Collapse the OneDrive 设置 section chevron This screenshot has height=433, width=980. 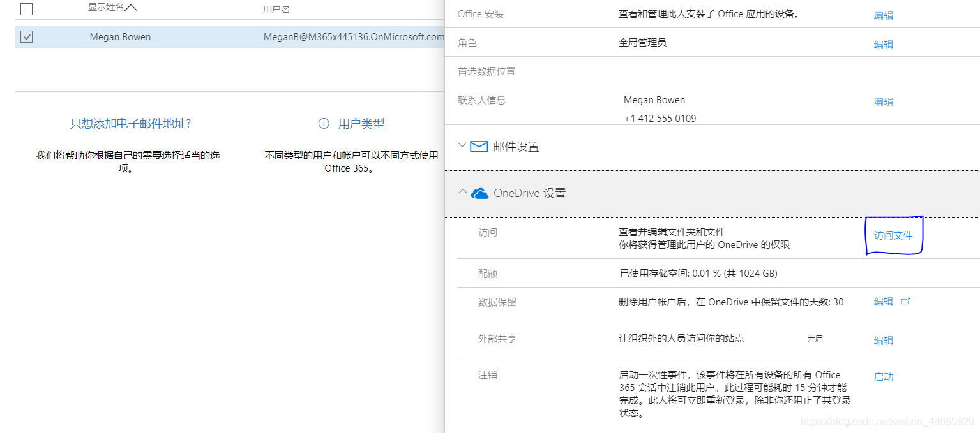coord(462,192)
